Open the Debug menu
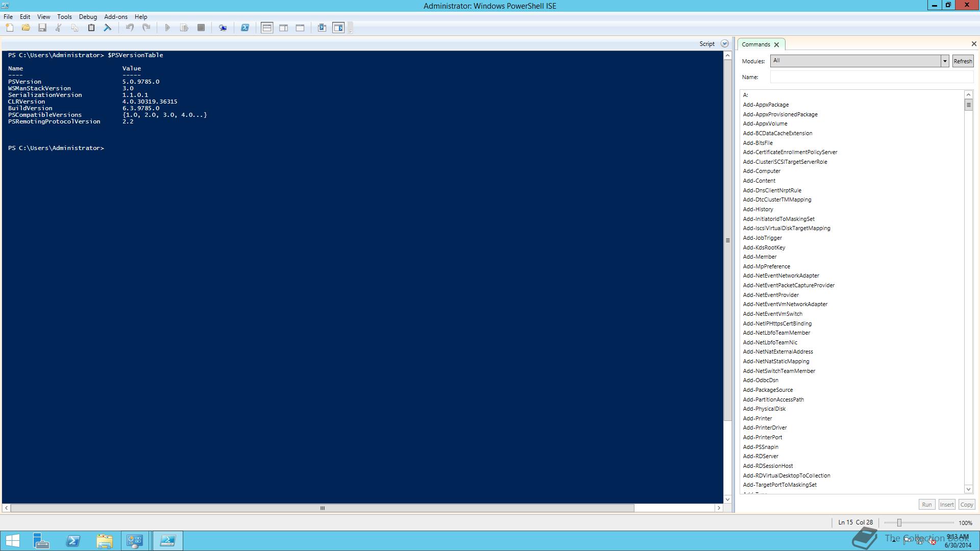This screenshot has height=551, width=980. point(88,17)
